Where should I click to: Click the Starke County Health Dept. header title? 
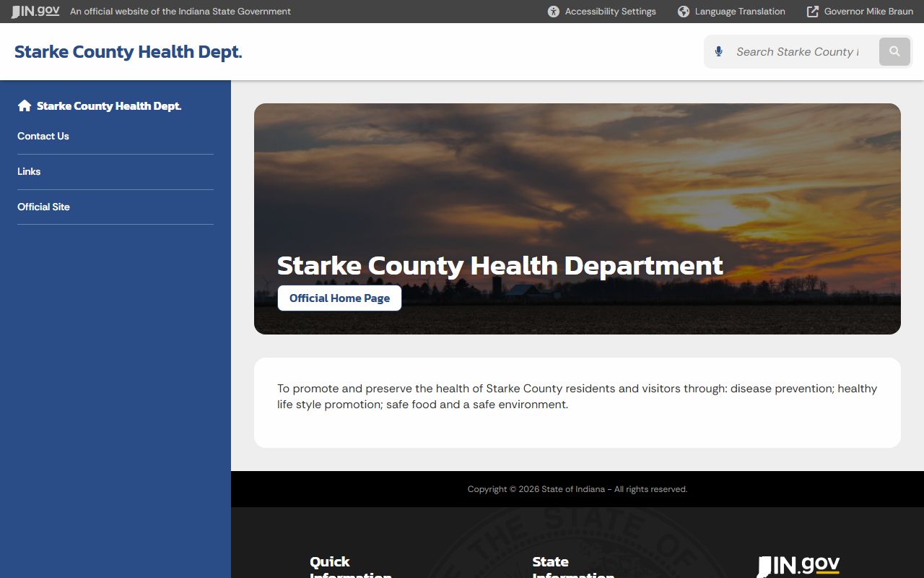click(x=128, y=52)
